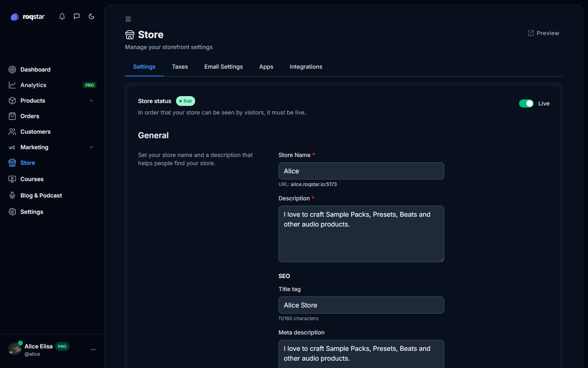The width and height of the screenshot is (588, 368).
Task: Open the messages chat icon
Action: [x=77, y=16]
